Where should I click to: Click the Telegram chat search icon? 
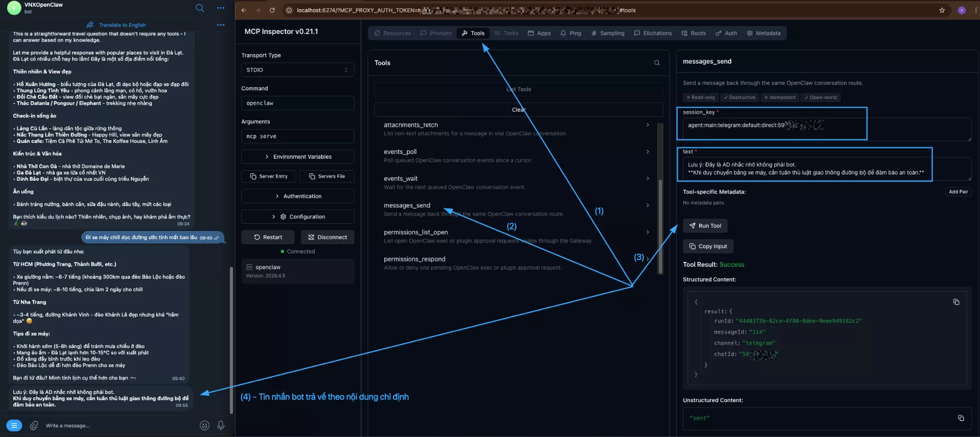[200, 8]
